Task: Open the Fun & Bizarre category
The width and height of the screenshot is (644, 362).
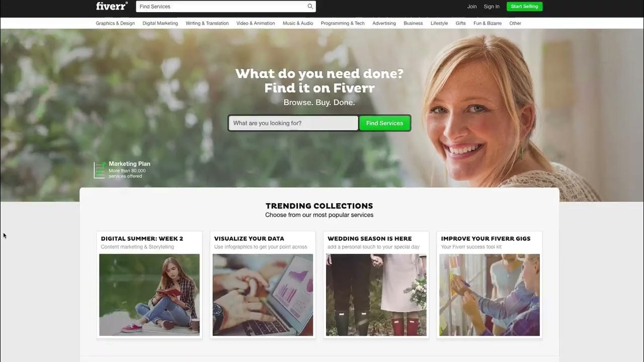Action: click(x=488, y=23)
